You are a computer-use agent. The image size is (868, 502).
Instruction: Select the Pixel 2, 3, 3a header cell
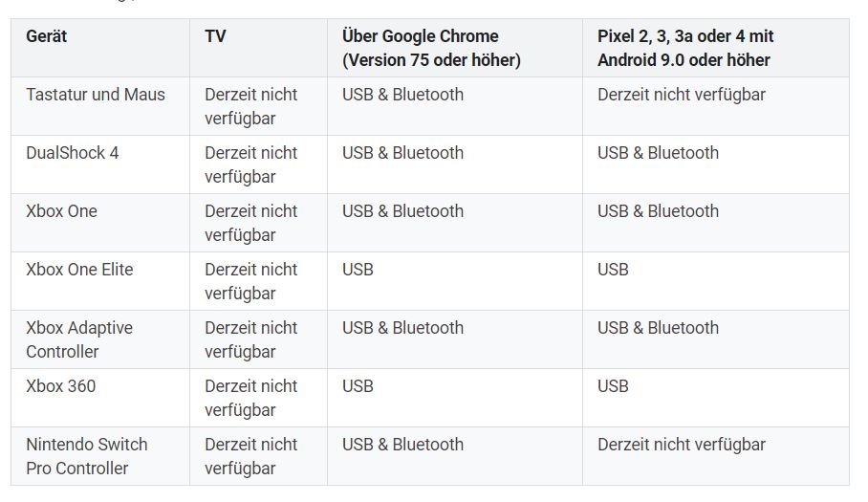[685, 48]
